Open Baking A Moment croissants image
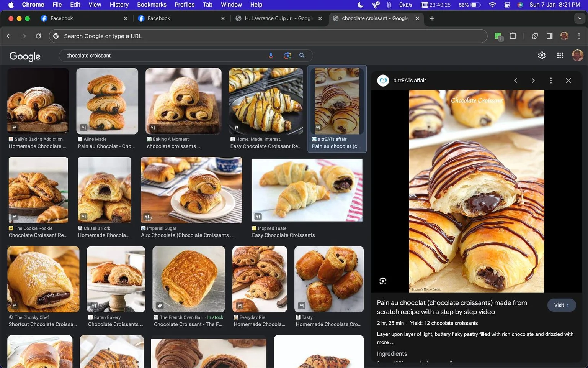 183,101
